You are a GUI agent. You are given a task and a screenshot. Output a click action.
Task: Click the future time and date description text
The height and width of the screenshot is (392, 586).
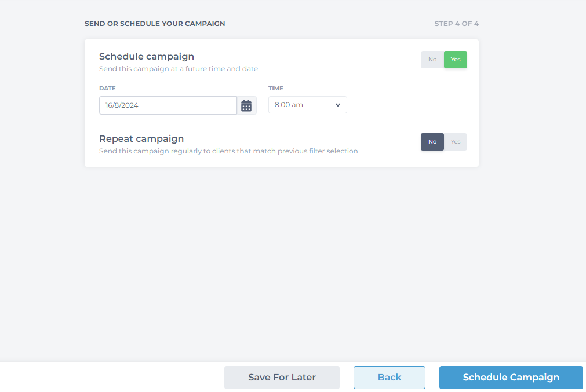179,69
